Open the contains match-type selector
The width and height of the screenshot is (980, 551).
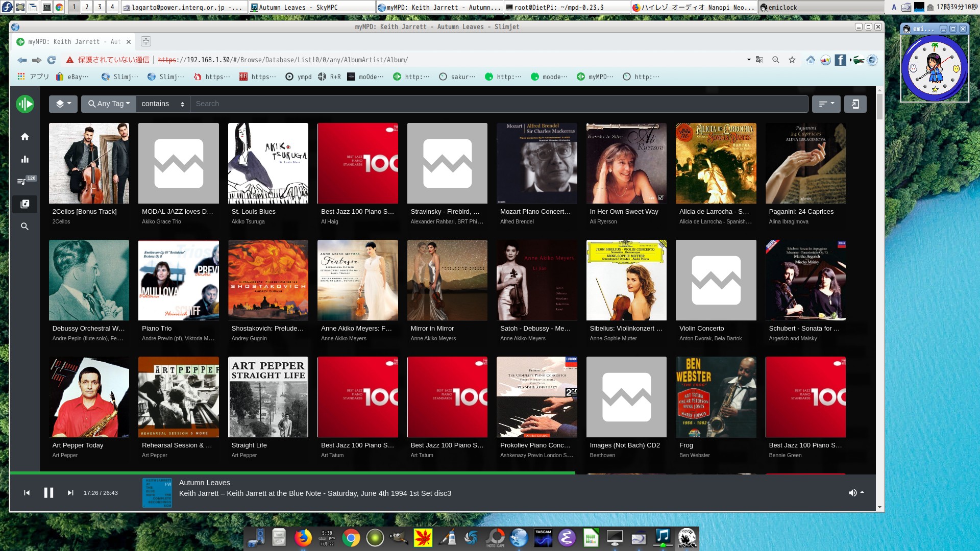pyautogui.click(x=163, y=104)
